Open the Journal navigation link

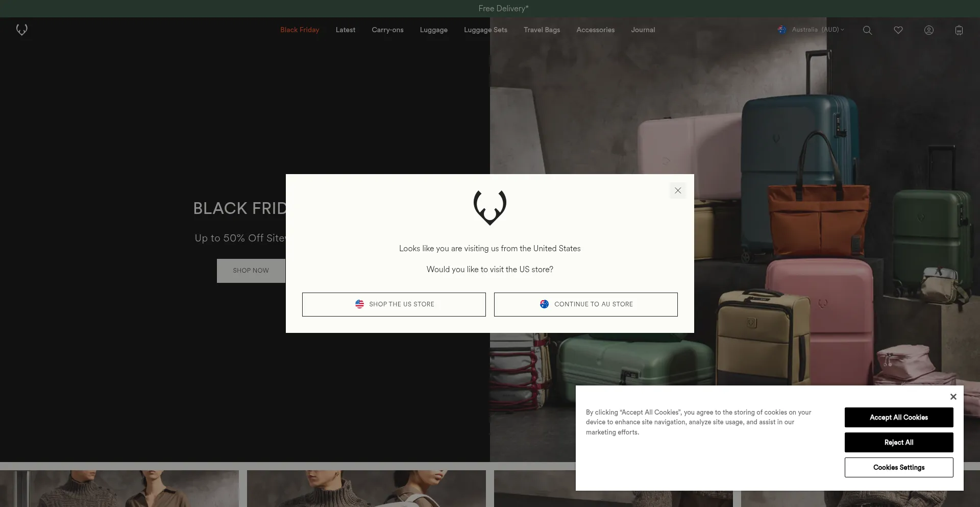tap(643, 30)
